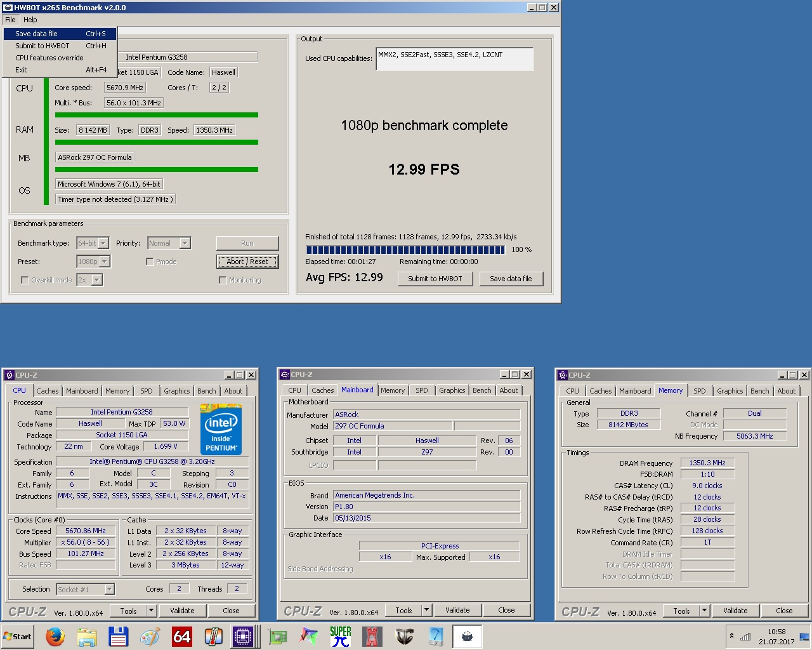The width and height of the screenshot is (812, 650).
Task: Click the red figure taskbar icon
Action: point(372,636)
